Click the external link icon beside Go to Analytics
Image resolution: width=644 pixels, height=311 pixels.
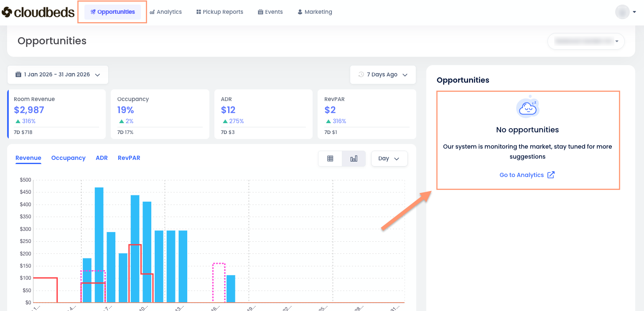click(551, 175)
